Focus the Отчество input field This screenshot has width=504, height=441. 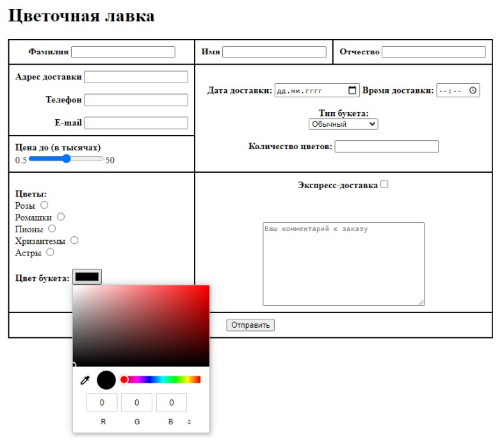434,52
